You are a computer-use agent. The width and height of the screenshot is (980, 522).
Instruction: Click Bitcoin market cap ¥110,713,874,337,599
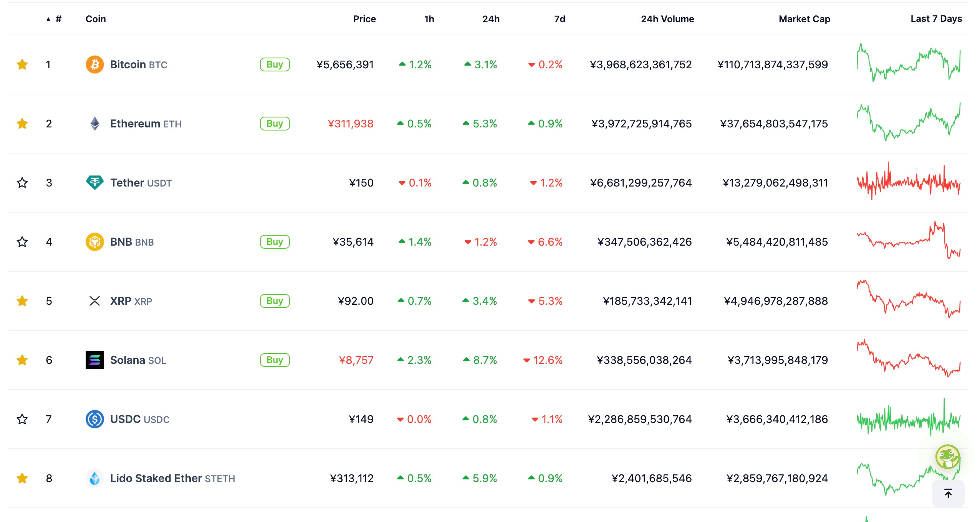coord(773,64)
